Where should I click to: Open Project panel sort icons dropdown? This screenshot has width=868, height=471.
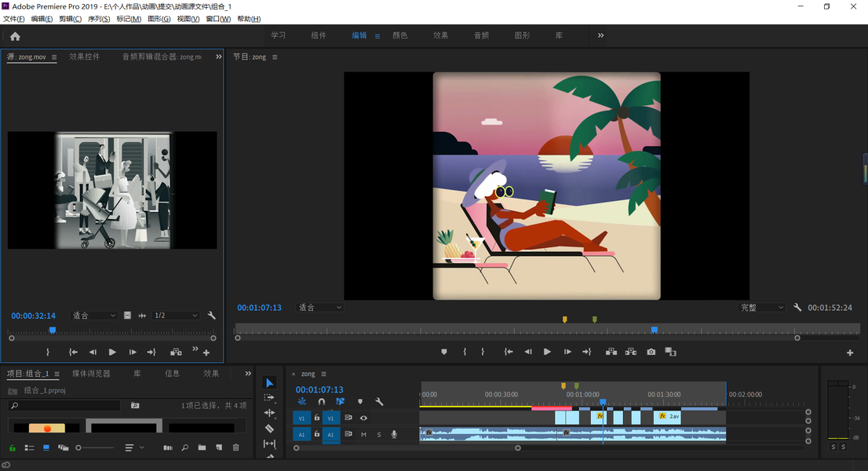coord(134,447)
